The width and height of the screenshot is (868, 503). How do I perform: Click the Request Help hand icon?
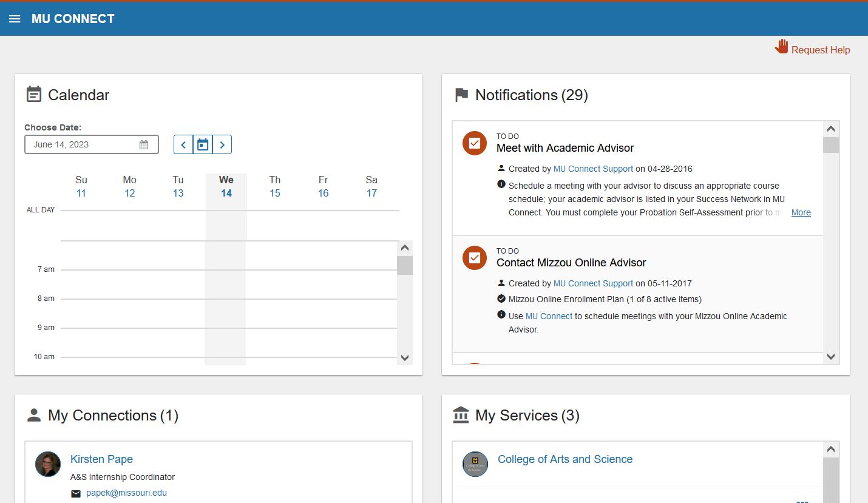point(781,47)
